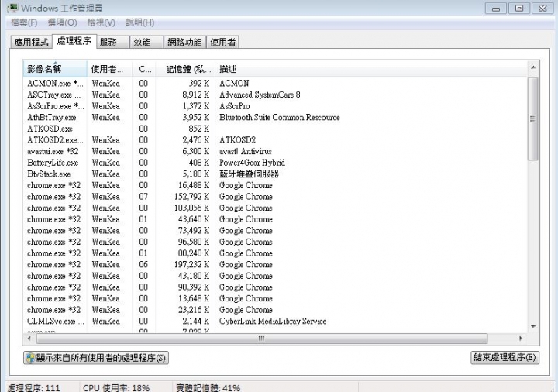Select chrome.exe row using 13,648 K
558x392 pixels.
click(x=274, y=298)
